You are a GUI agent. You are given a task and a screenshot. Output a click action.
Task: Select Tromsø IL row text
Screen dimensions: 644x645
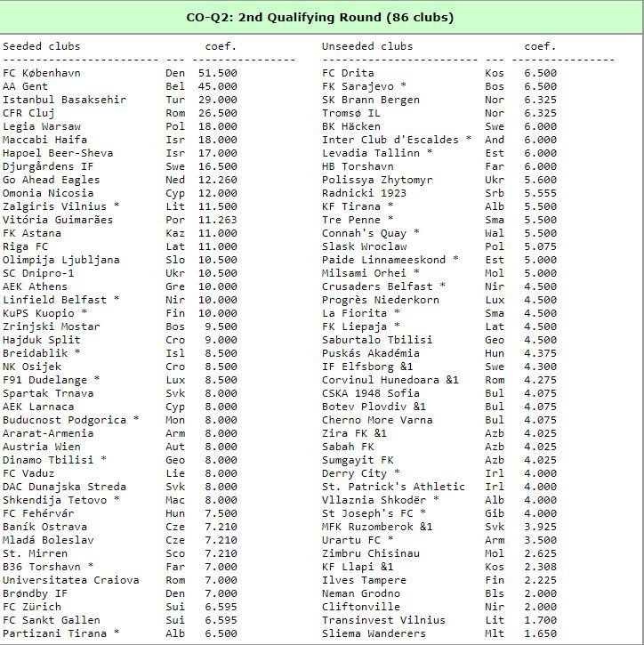(351, 113)
